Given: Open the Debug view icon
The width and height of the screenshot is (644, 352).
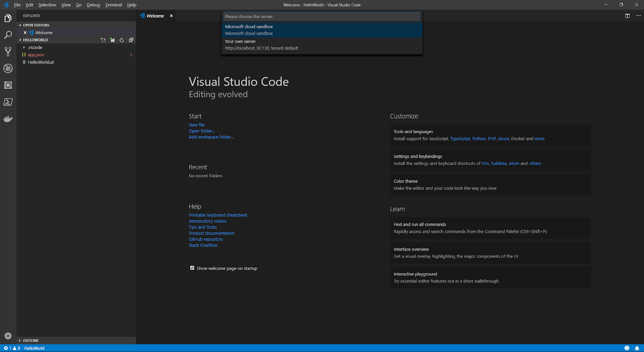Looking at the screenshot, I should 8,68.
